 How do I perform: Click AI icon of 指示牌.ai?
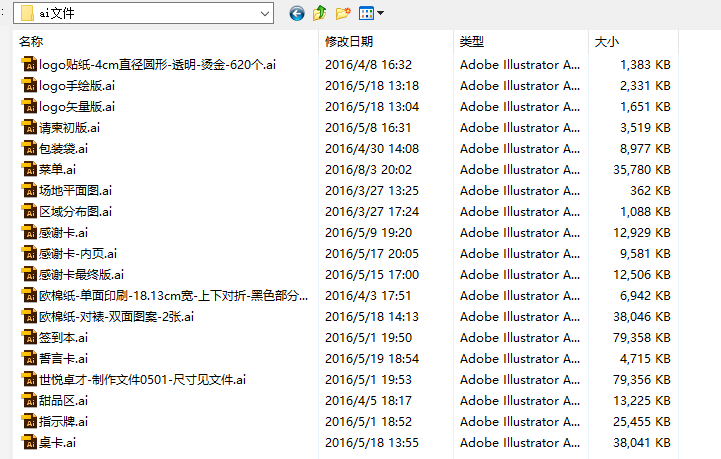click(29, 422)
